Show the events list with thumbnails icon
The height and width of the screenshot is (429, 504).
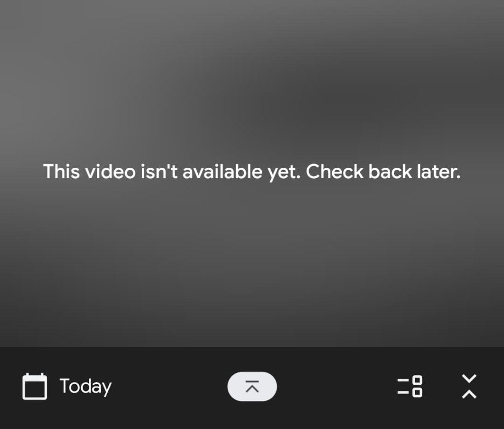coord(410,386)
